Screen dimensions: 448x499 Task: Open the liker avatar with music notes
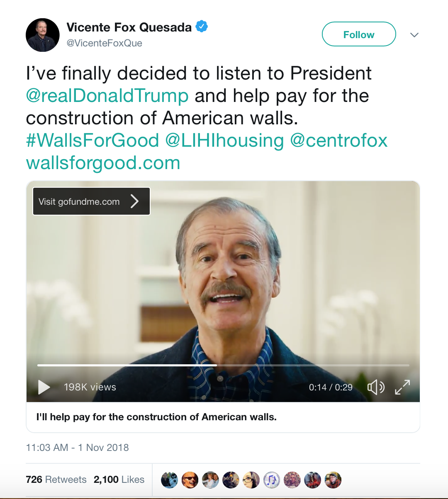(x=272, y=480)
